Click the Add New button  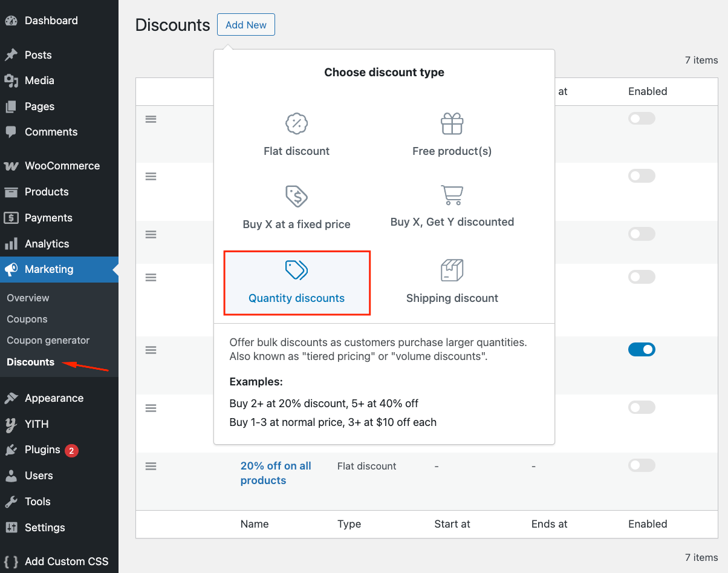point(245,25)
